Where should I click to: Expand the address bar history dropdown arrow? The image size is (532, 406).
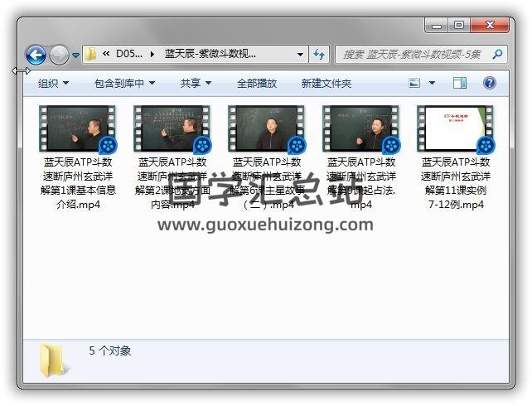pos(300,54)
